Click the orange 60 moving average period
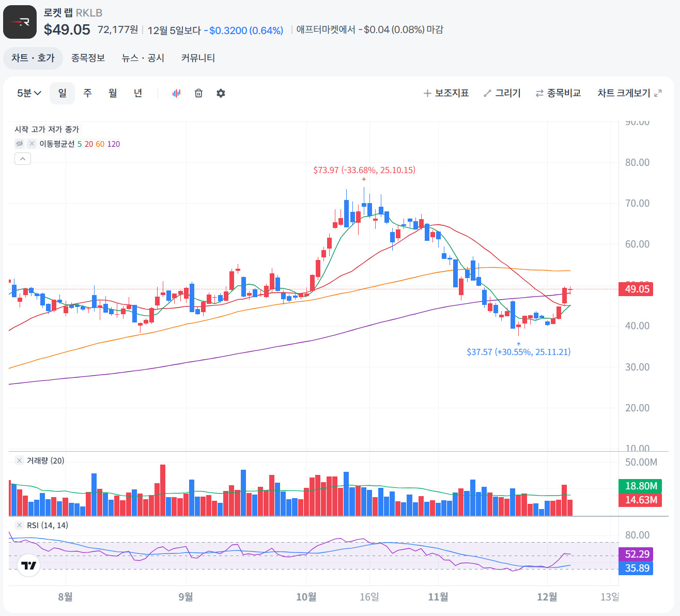 coord(100,144)
